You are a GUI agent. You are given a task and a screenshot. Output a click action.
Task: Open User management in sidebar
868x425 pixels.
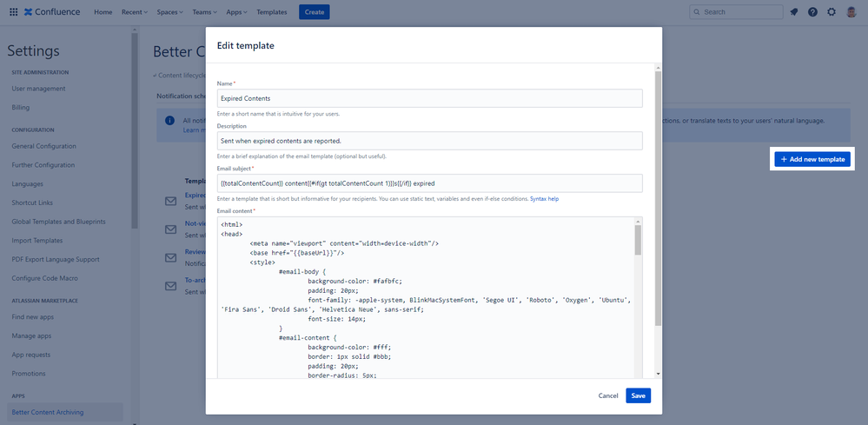point(39,89)
